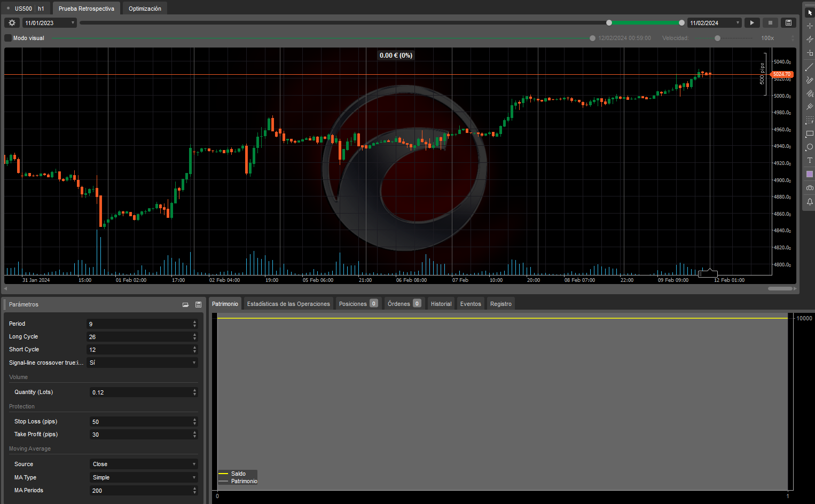Screen dimensions: 815x504
Task: Click the chart horizontal scrollbar thumb
Action: point(780,289)
